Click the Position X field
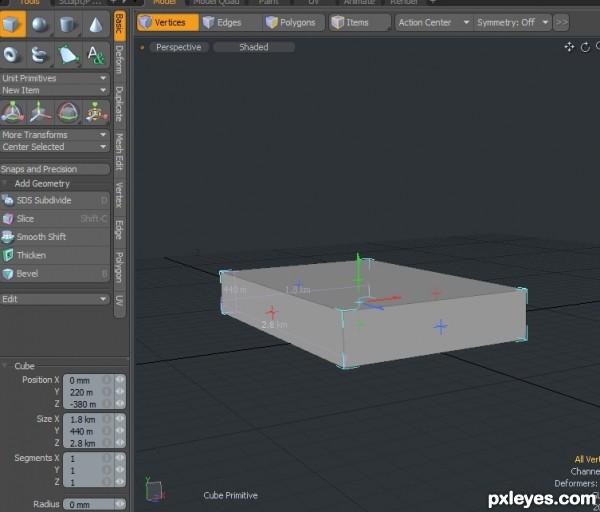 tap(88, 380)
